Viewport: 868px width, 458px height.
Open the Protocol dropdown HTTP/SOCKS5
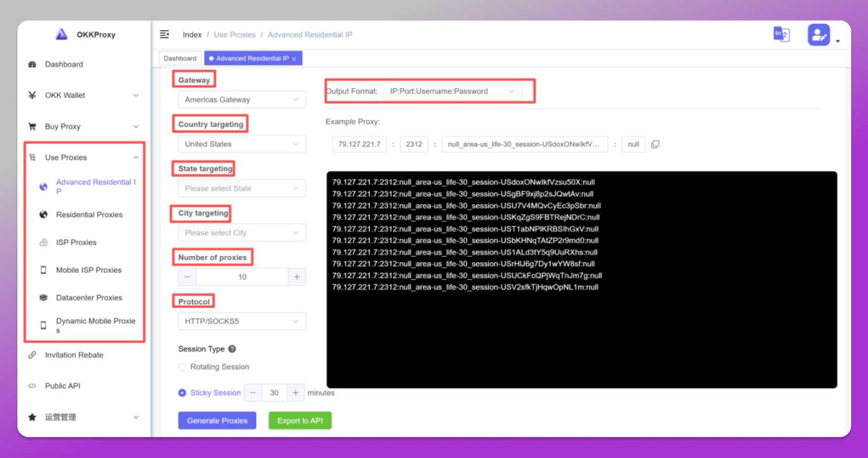coord(242,322)
